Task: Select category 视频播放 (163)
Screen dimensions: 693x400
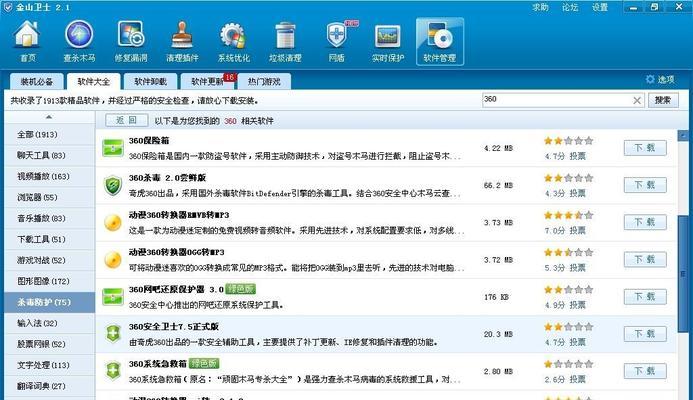Action: (x=50, y=176)
